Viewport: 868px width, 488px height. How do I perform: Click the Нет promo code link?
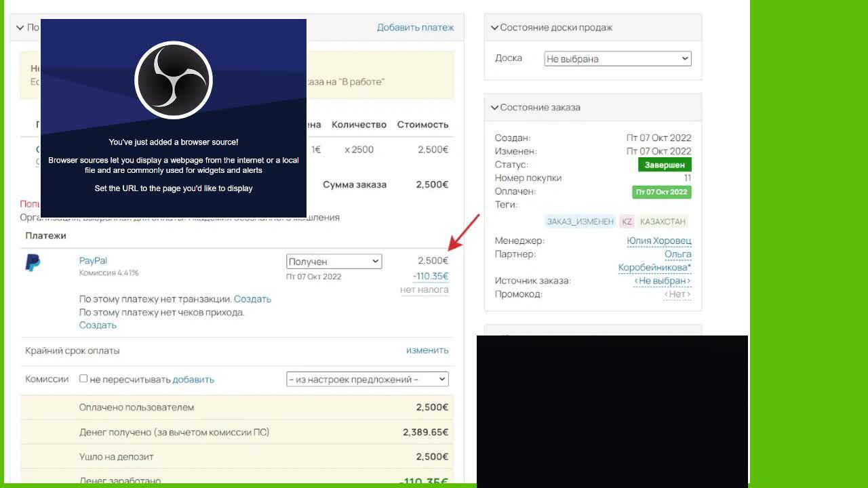pyautogui.click(x=677, y=294)
